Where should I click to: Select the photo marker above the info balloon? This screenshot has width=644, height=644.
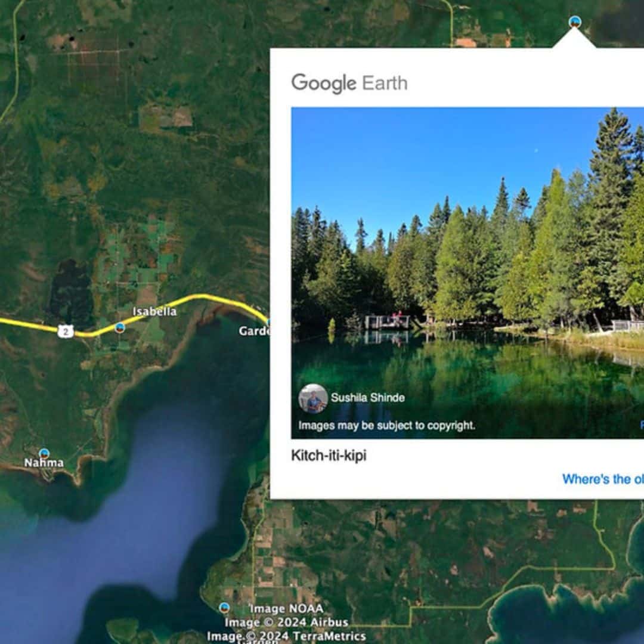coord(575,21)
